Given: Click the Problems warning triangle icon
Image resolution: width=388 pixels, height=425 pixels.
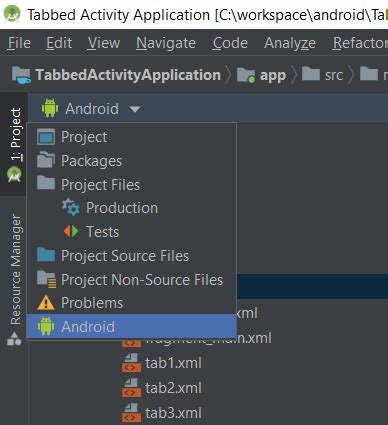Looking at the screenshot, I should tap(46, 303).
